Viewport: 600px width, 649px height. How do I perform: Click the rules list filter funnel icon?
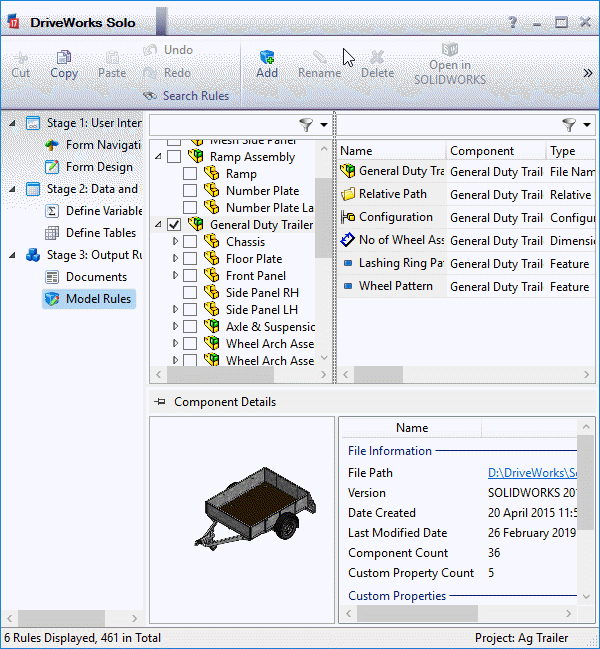click(569, 125)
